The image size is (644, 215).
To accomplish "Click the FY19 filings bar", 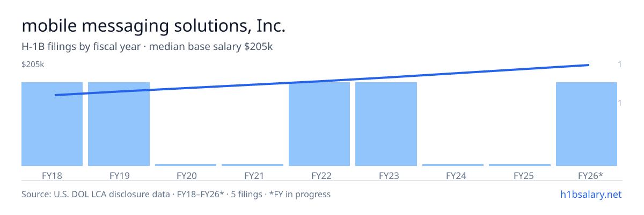I will (119, 124).
